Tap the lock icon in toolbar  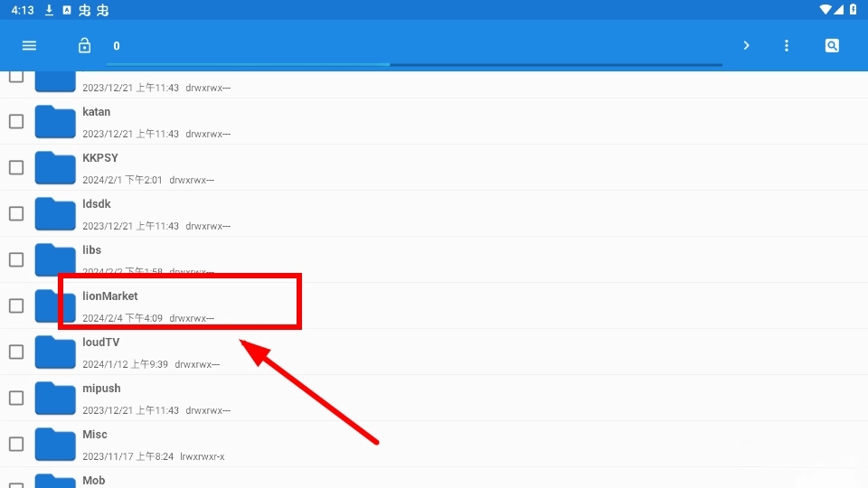84,46
